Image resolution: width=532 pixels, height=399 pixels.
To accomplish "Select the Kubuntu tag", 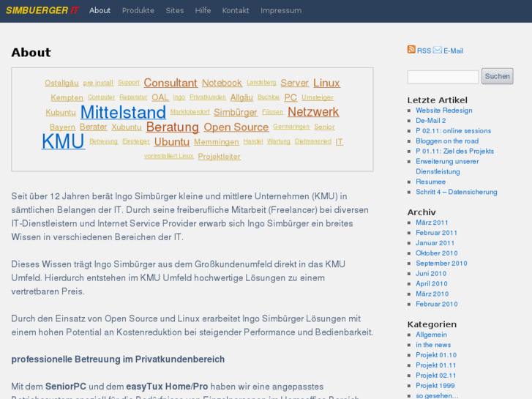I will (x=61, y=113).
